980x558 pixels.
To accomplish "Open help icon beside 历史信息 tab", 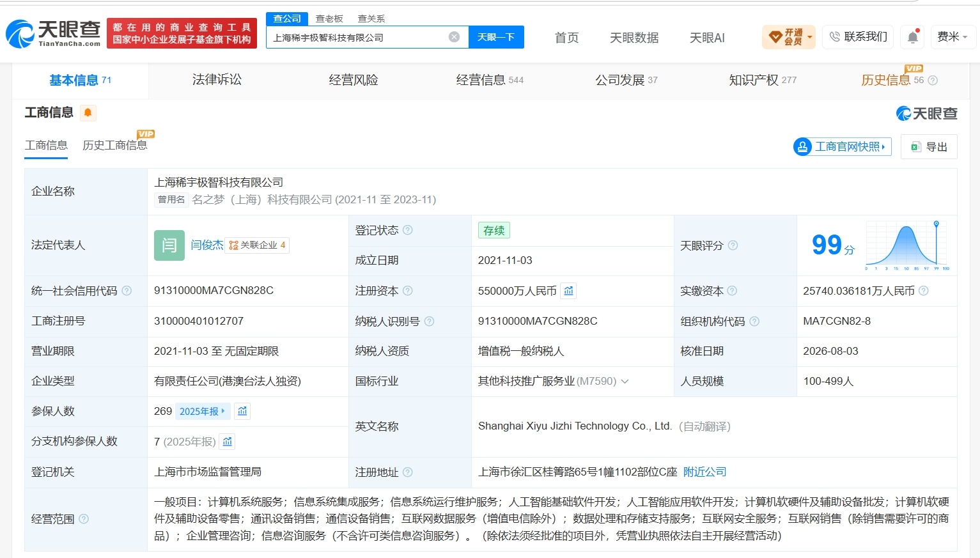I will (x=933, y=81).
